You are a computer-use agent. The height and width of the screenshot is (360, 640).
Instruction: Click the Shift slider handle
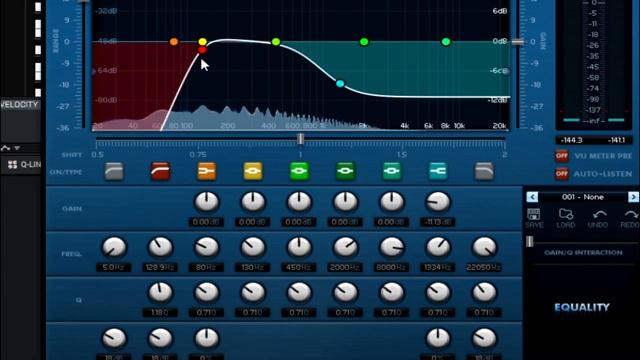(300, 139)
